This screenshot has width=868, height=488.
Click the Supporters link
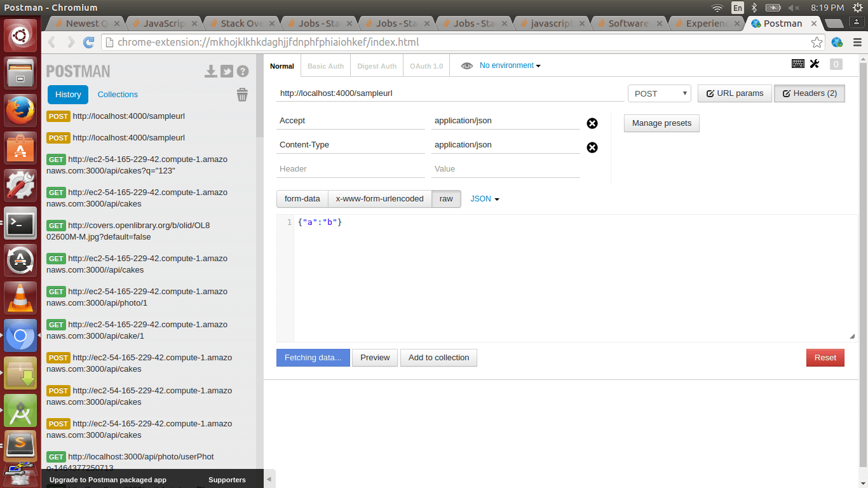(227, 480)
